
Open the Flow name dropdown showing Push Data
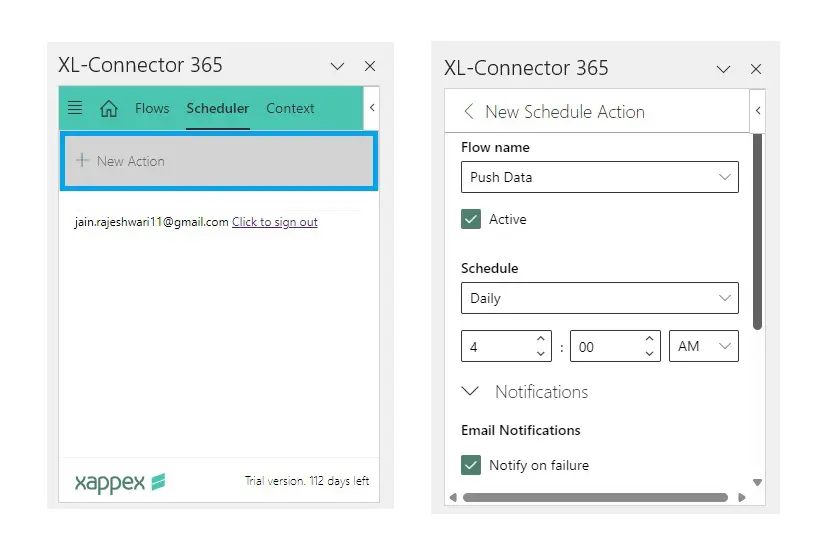coord(599,177)
